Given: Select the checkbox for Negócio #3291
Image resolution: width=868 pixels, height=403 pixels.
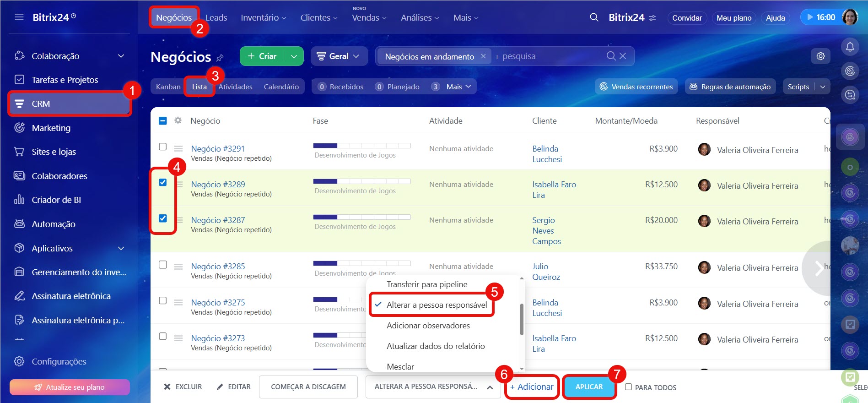Looking at the screenshot, I should point(163,147).
